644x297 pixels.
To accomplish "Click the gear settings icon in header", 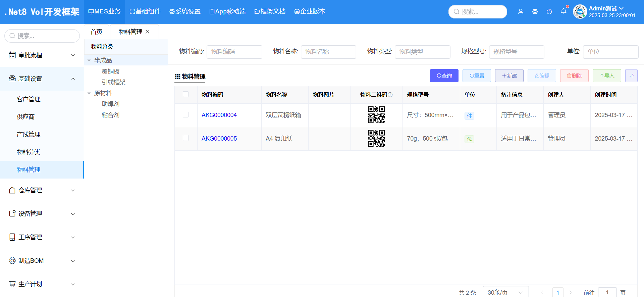I will click(x=535, y=12).
